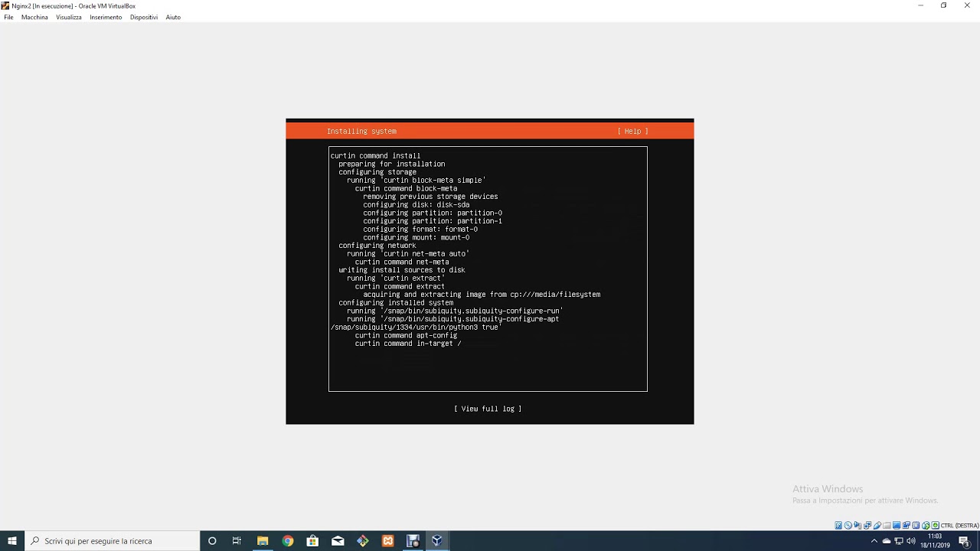This screenshot has width=980, height=551.
Task: Click the audio status icon in VirtualBox
Action: tap(857, 526)
